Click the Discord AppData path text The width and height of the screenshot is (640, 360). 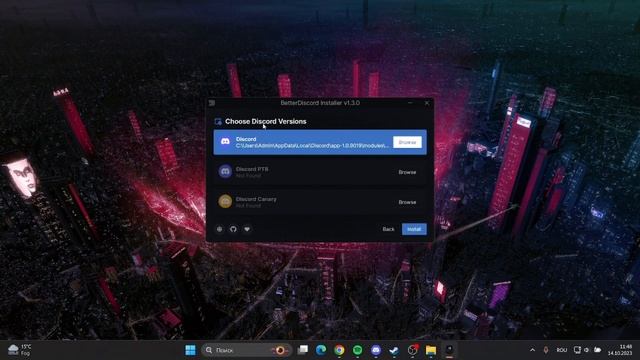click(312, 145)
